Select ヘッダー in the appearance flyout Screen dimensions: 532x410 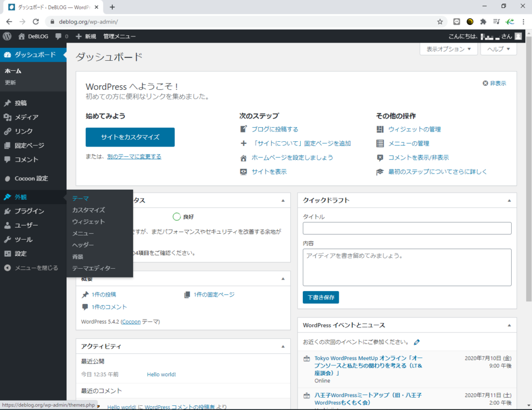pos(83,245)
